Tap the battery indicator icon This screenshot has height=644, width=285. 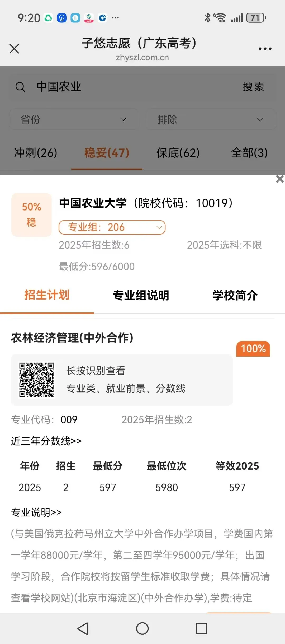click(x=256, y=18)
